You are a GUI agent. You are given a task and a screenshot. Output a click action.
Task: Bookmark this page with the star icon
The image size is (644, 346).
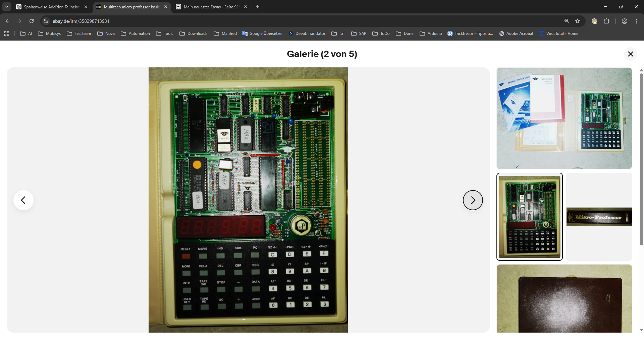click(x=578, y=21)
